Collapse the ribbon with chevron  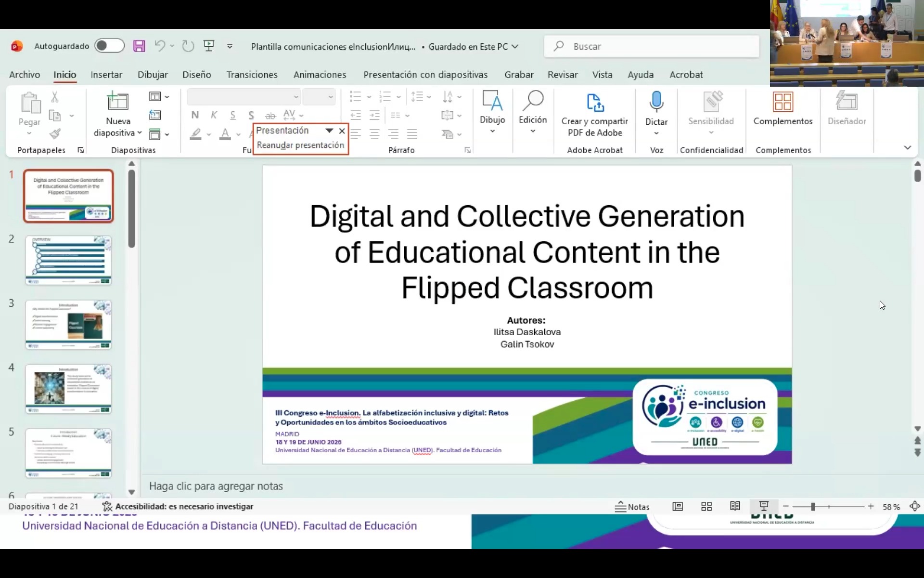(908, 147)
